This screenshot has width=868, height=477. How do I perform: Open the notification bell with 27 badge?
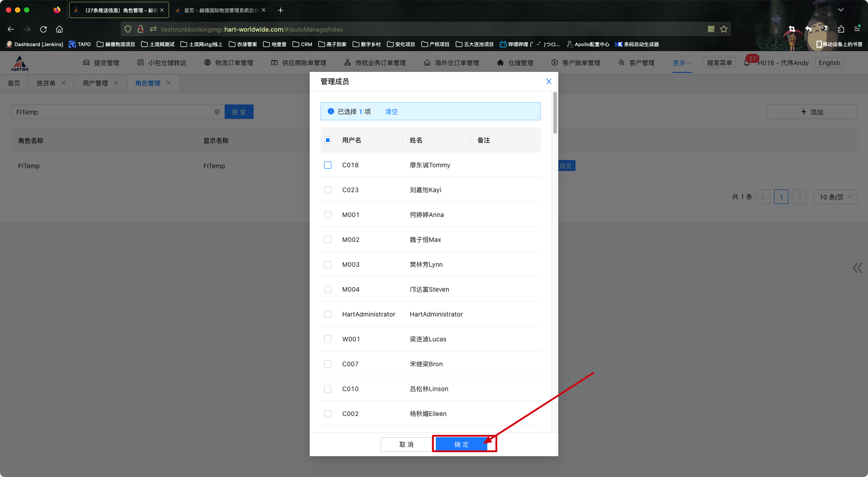point(747,63)
